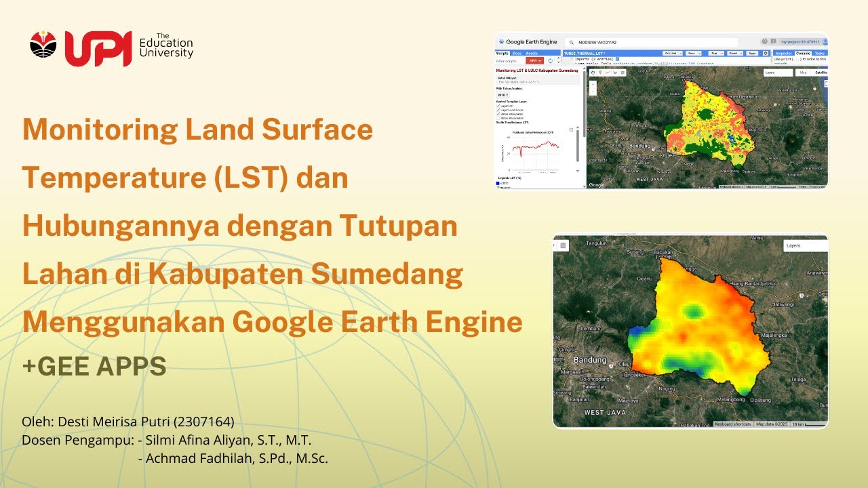
Task: Open the Earth Engine help icon
Action: pyautogui.click(x=764, y=41)
